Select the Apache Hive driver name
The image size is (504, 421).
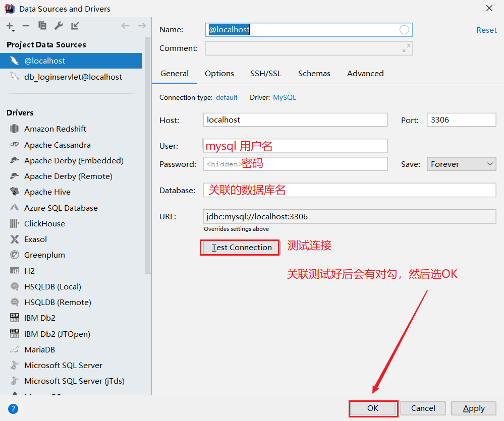pyautogui.click(x=47, y=192)
